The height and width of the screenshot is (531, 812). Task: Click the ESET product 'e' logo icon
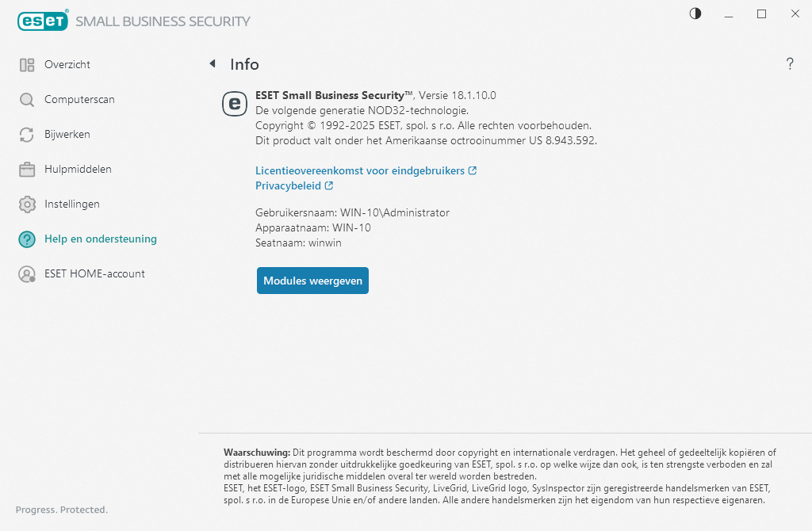click(235, 104)
